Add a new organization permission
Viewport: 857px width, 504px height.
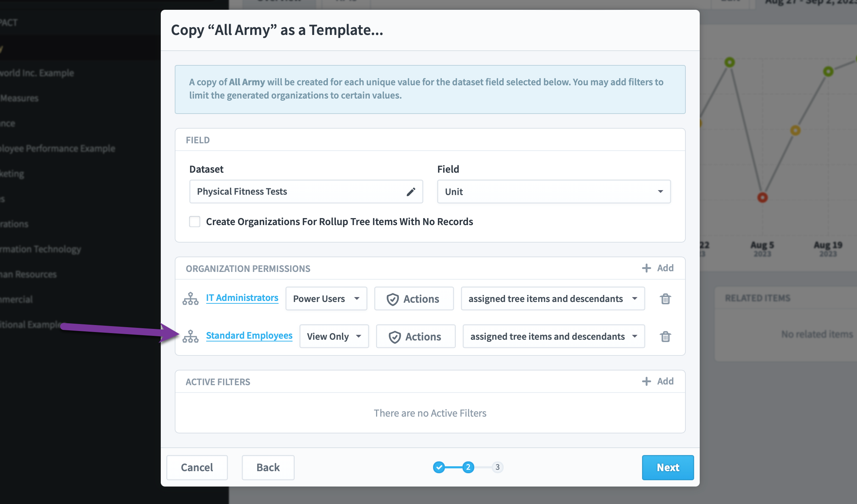[x=658, y=268]
